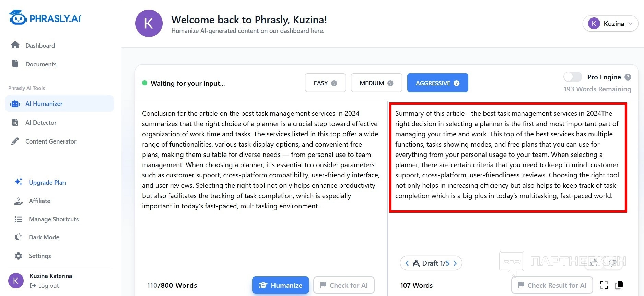Select the EASY humanize mode
The height and width of the screenshot is (296, 644).
click(x=325, y=83)
